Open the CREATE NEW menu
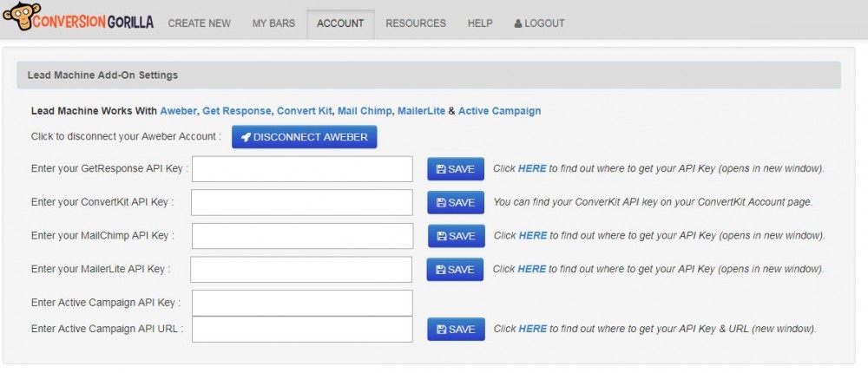868x373 pixels. pos(200,23)
